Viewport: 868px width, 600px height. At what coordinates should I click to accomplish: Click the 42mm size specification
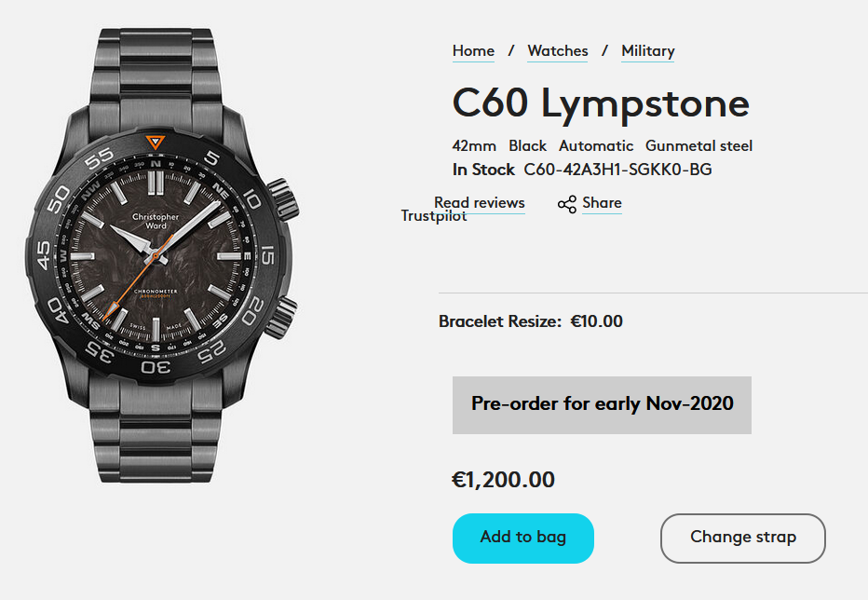point(474,146)
